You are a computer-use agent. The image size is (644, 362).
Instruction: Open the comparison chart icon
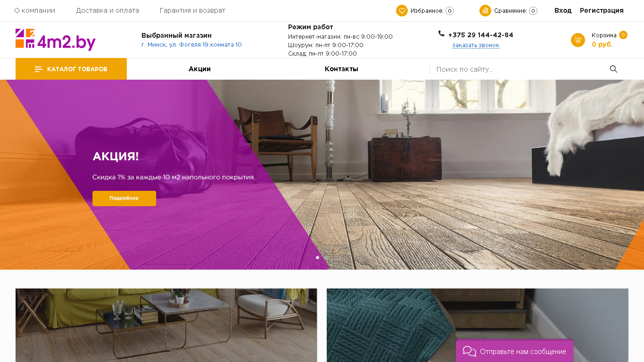tap(485, 10)
